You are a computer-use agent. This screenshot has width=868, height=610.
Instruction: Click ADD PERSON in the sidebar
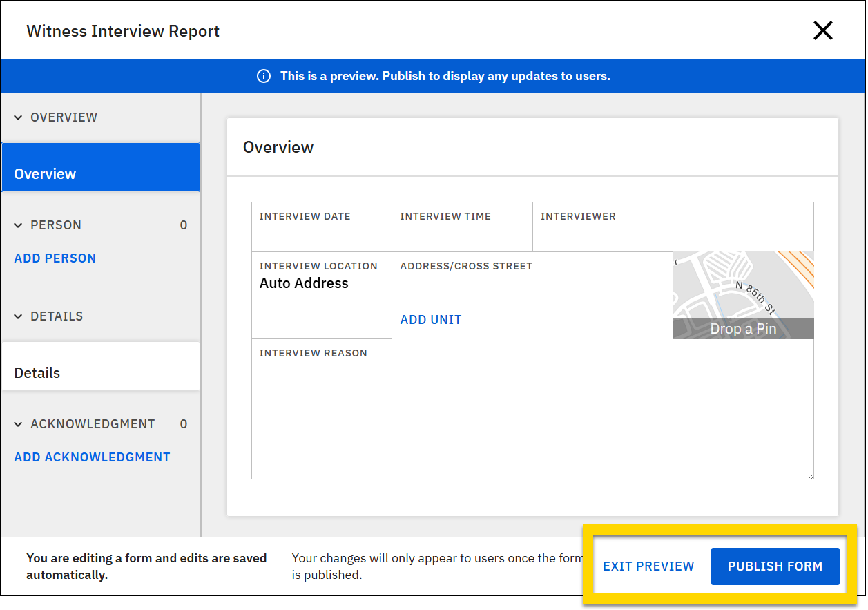pyautogui.click(x=55, y=258)
